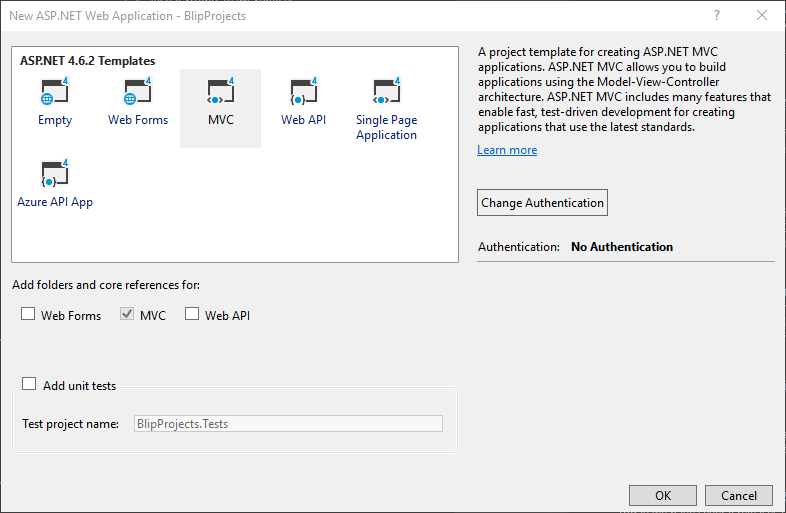The height and width of the screenshot is (513, 786).
Task: Pick the Web API template icon
Action: point(303,91)
